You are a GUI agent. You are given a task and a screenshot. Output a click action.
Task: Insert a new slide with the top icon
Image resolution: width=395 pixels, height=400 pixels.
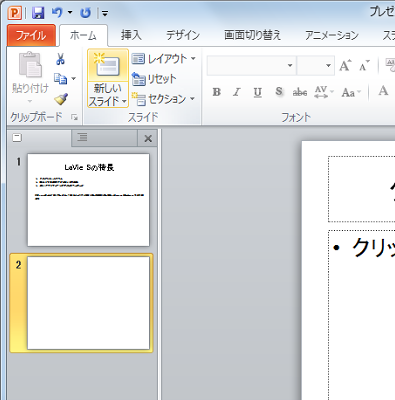[108, 65]
